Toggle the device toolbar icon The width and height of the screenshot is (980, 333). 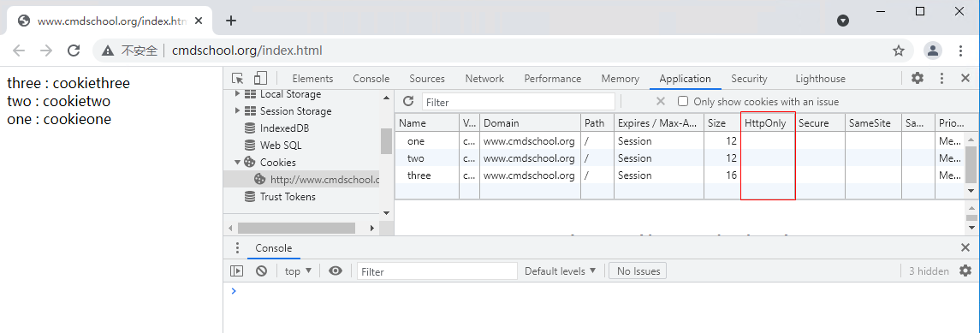tap(260, 78)
